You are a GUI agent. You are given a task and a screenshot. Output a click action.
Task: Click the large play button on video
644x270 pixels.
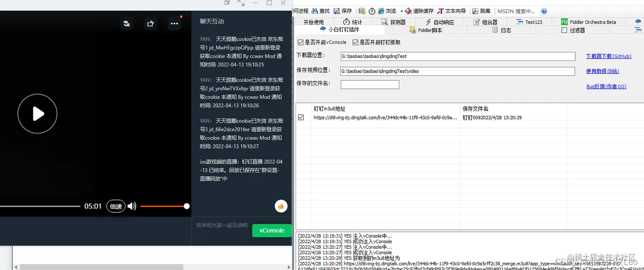click(37, 113)
